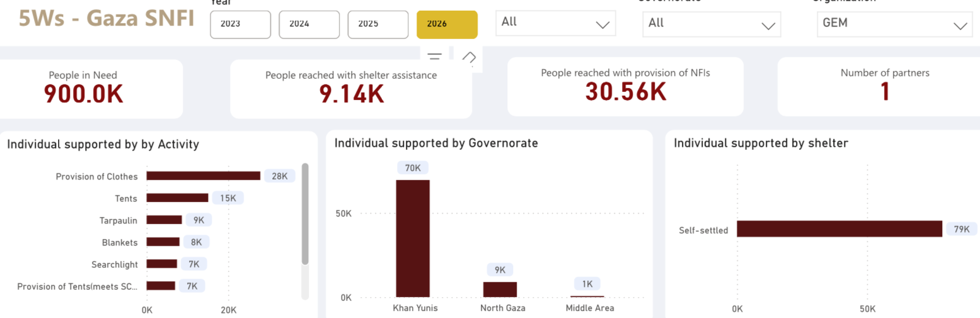Click the Searchlight activity bar
This screenshot has height=318, width=980.
[x=161, y=264]
